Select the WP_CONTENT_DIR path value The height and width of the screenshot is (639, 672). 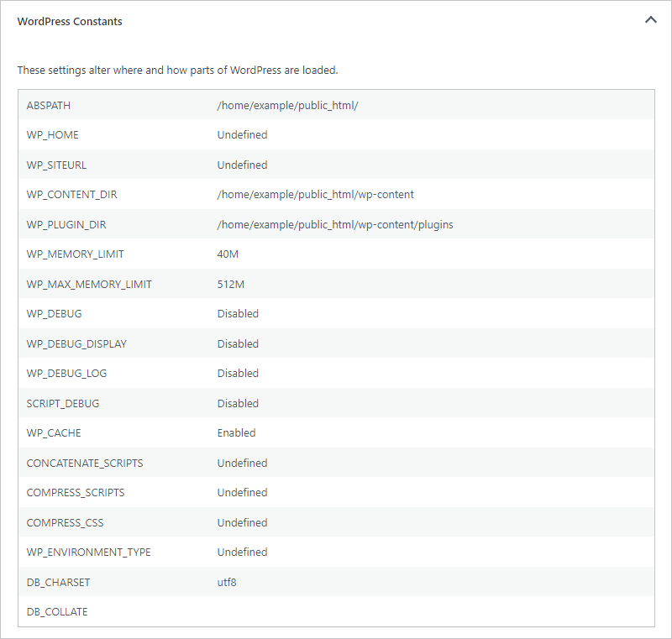pyautogui.click(x=315, y=194)
